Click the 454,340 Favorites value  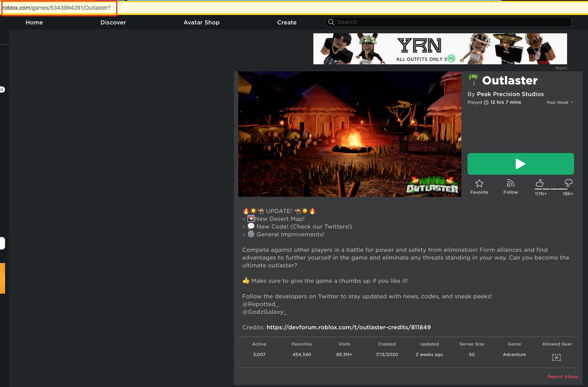[x=302, y=354]
